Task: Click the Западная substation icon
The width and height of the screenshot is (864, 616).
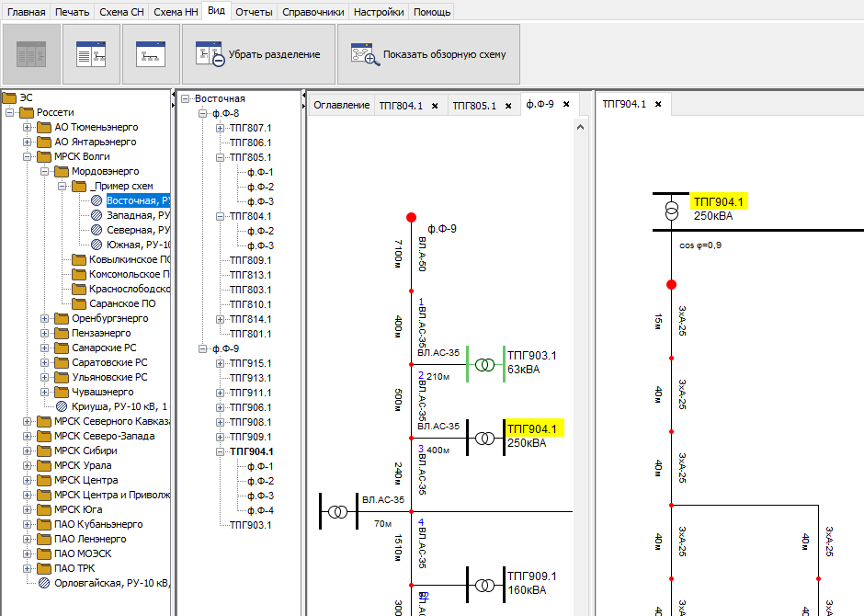Action: (97, 215)
